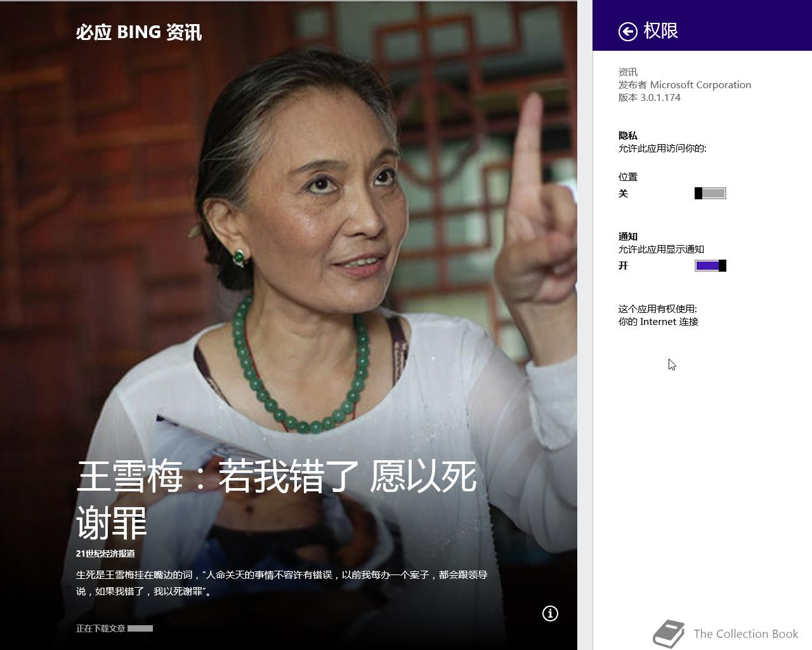This screenshot has height=650, width=812.
Task: Click The Collection Book watermark text
Action: pos(746,634)
